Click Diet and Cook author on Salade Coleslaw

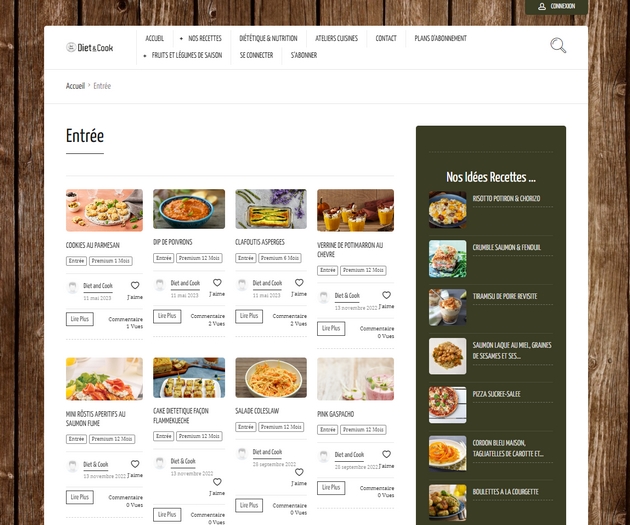[267, 452]
